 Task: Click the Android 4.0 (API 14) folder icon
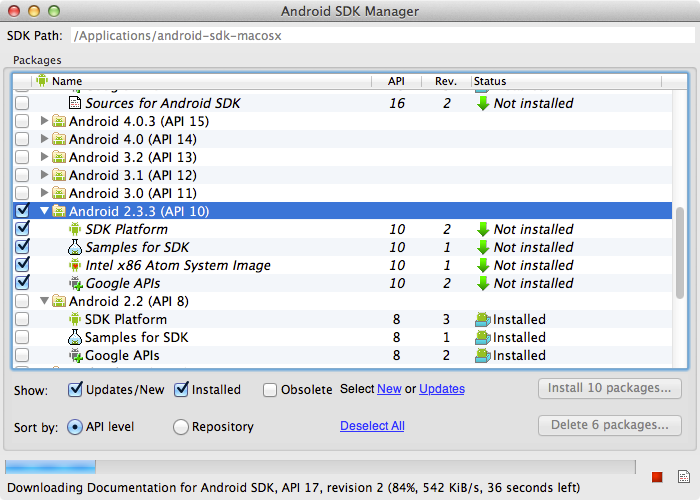(x=59, y=139)
